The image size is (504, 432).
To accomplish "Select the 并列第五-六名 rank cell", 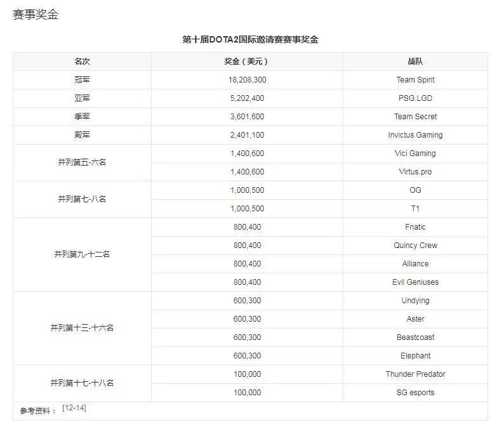I will pyautogui.click(x=82, y=162).
